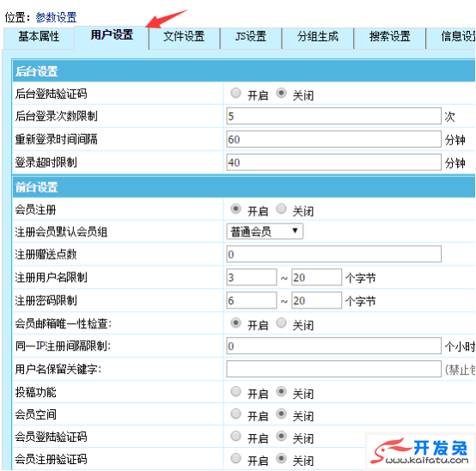476x471 pixels.
Task: Click the 参数设置 breadcrumb link
Action: [x=56, y=17]
